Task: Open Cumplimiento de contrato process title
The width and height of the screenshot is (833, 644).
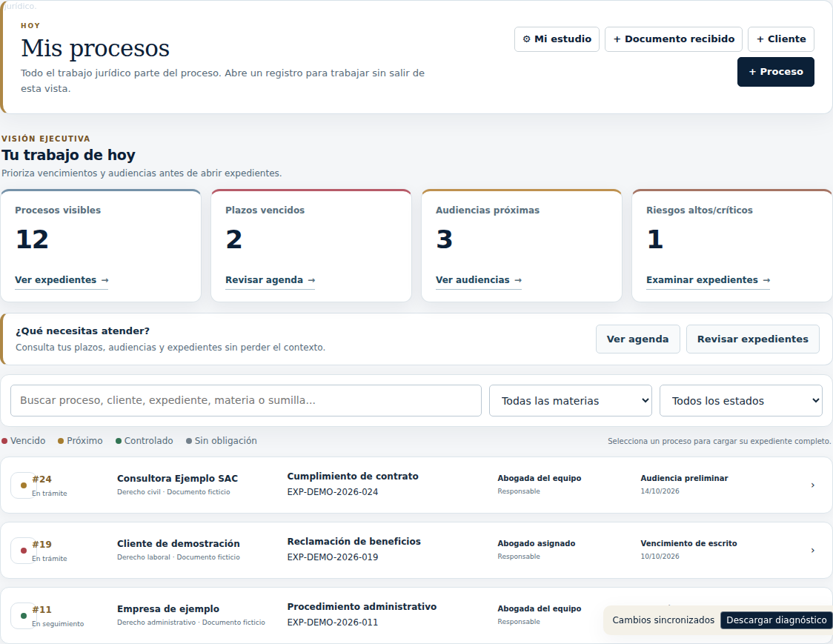Action: (x=353, y=476)
